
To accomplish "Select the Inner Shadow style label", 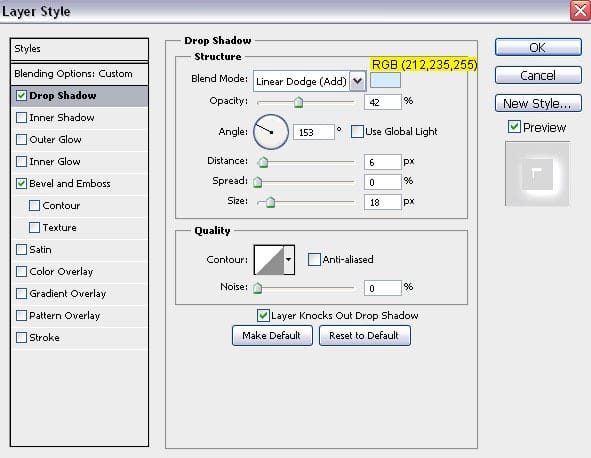I will (x=62, y=118).
